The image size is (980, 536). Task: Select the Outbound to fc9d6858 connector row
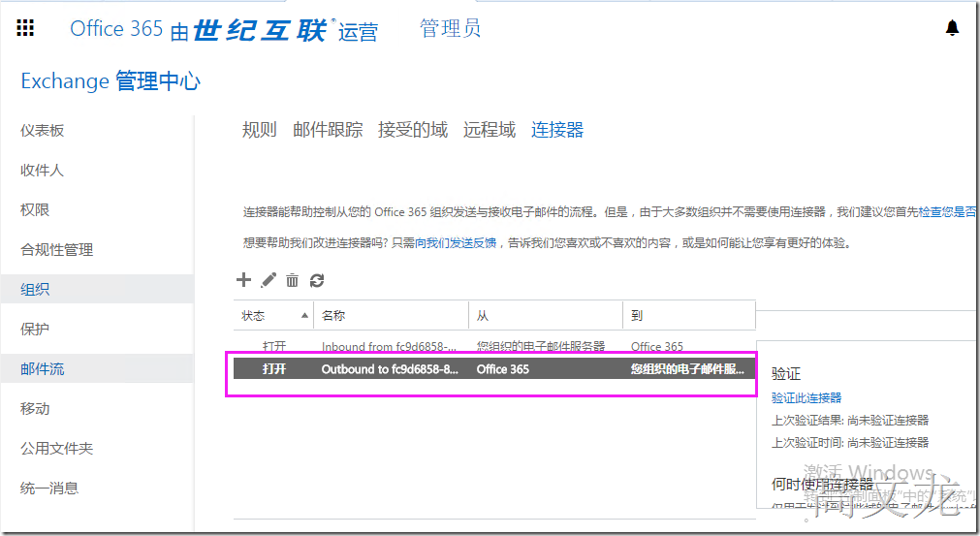[x=494, y=368]
